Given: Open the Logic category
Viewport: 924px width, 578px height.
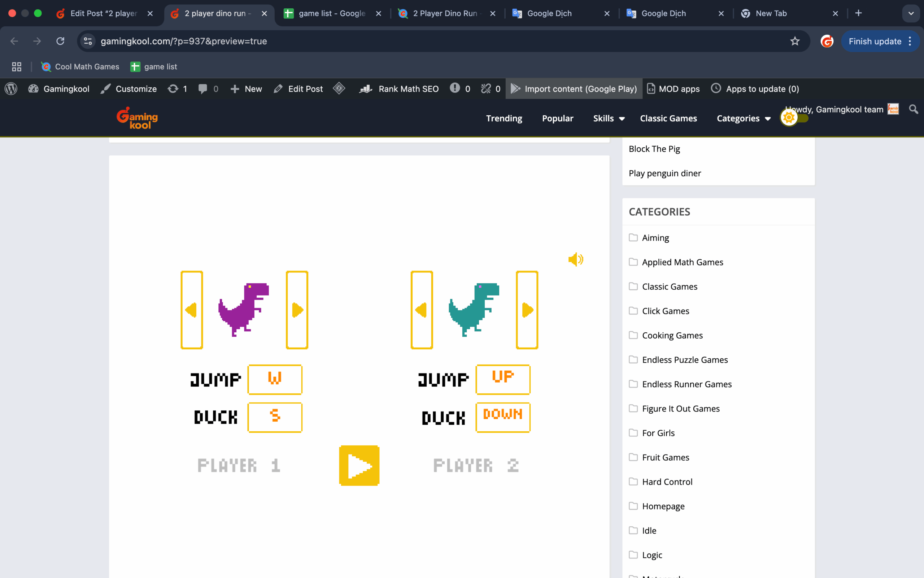Looking at the screenshot, I should click(x=652, y=555).
